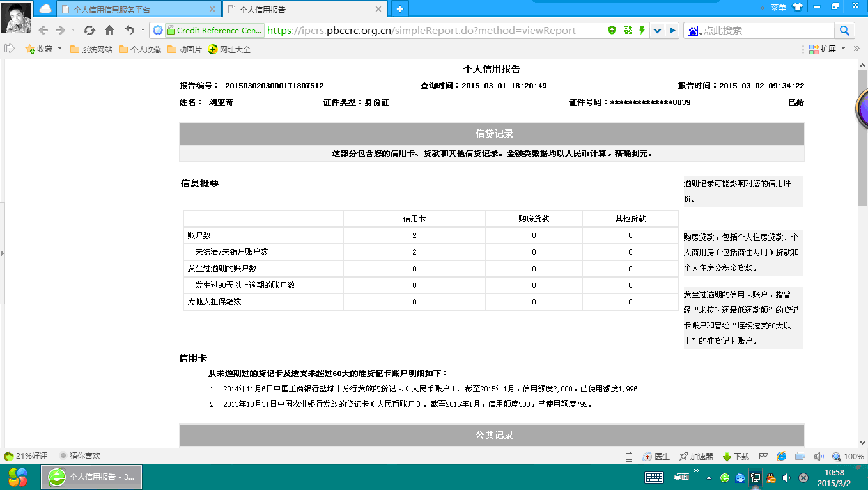Expand the address bar history dropdown
This screenshot has width=868, height=490.
click(x=657, y=30)
